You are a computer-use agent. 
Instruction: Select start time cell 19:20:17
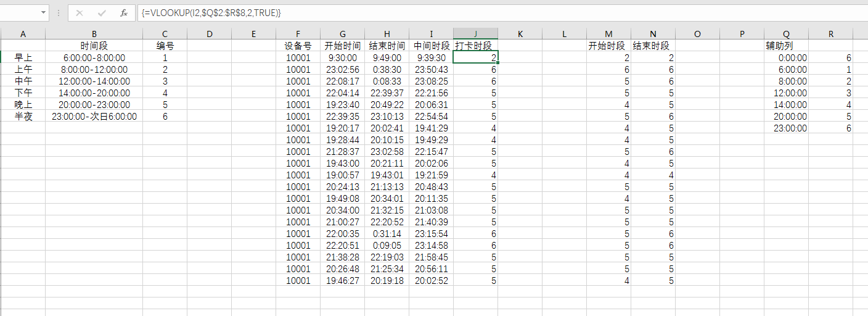point(342,128)
